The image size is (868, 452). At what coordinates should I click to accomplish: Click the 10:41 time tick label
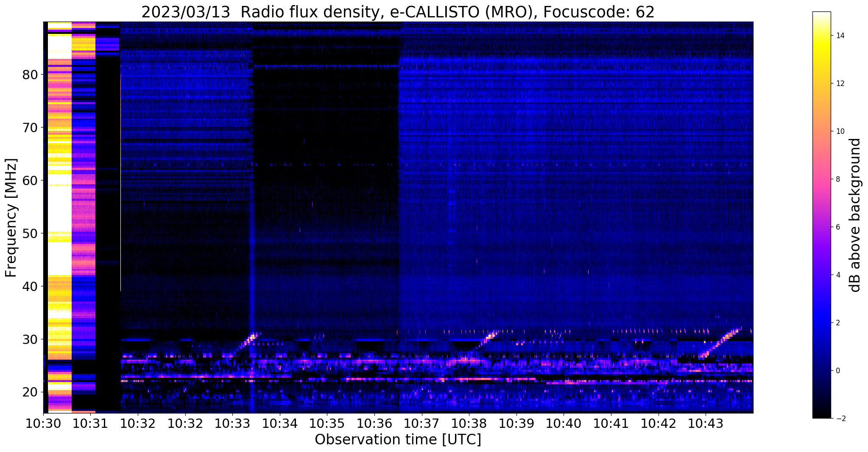[x=611, y=424]
